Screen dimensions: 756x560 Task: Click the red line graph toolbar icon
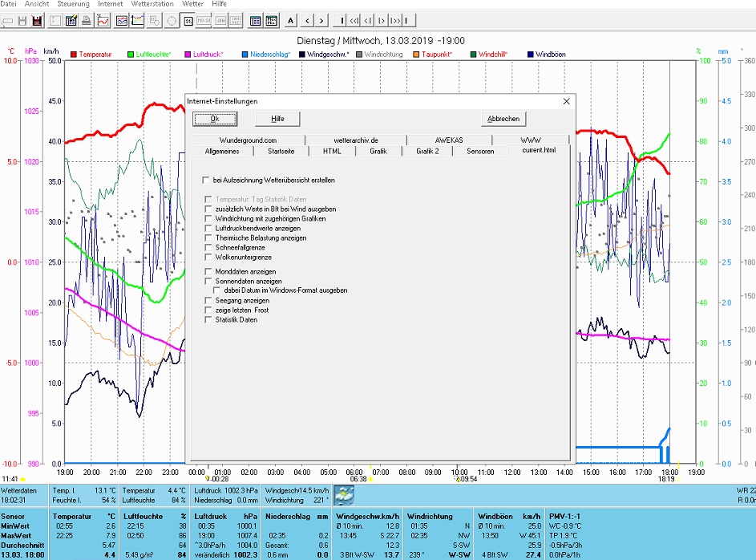(x=103, y=20)
